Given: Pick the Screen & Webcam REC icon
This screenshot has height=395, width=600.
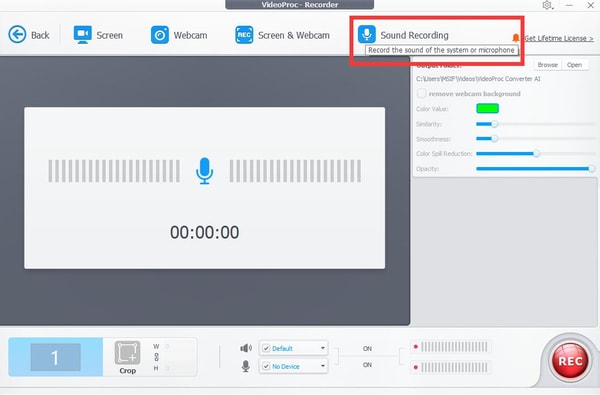Looking at the screenshot, I should coord(244,35).
